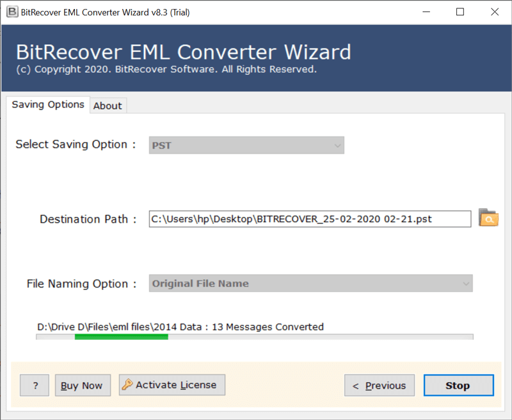Click the 'Destination Path :' label

coord(88,219)
